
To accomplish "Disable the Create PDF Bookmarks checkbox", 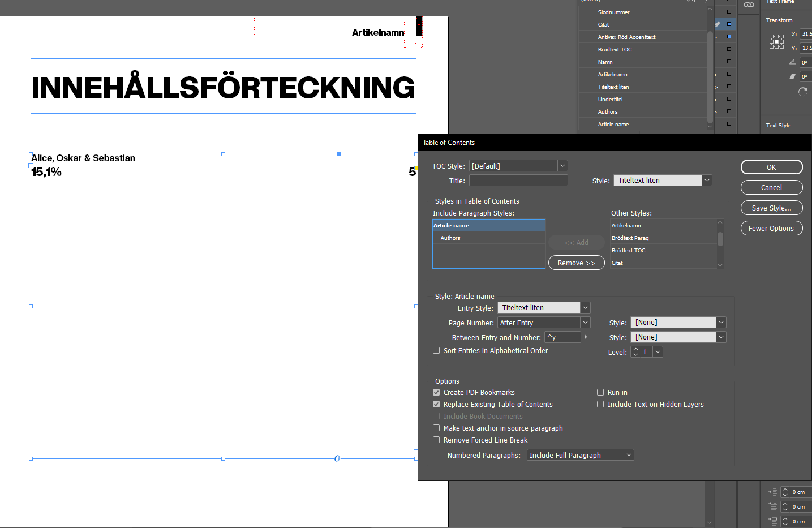I will (436, 392).
